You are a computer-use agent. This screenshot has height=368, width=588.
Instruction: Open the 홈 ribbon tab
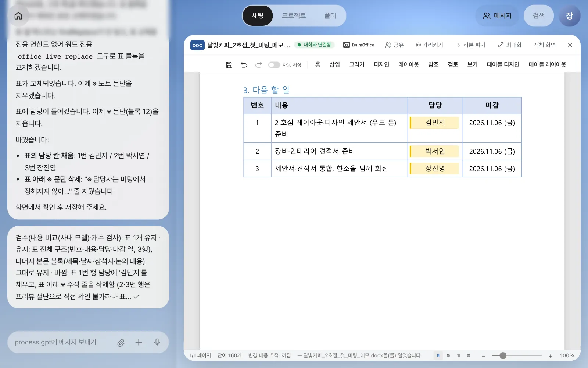(x=318, y=64)
